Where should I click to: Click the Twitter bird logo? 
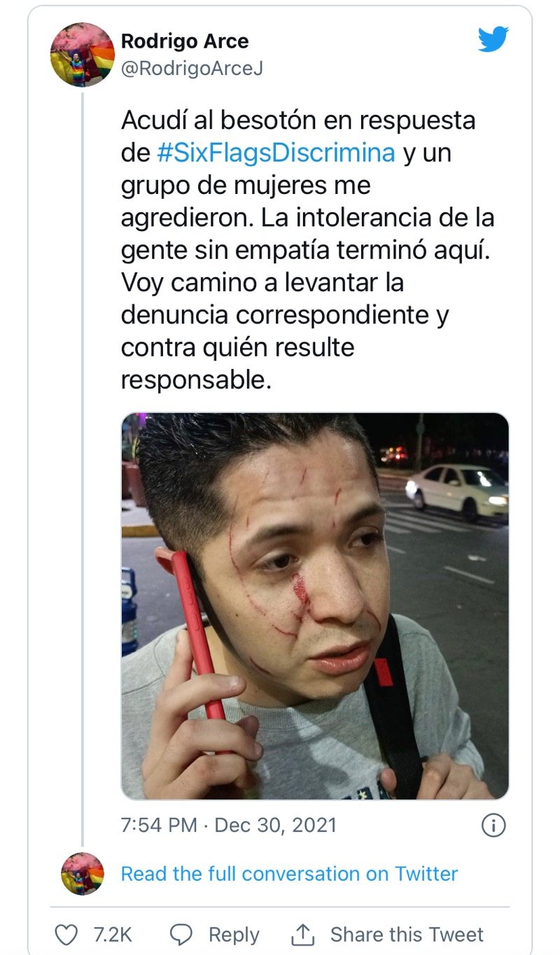pos(493,39)
